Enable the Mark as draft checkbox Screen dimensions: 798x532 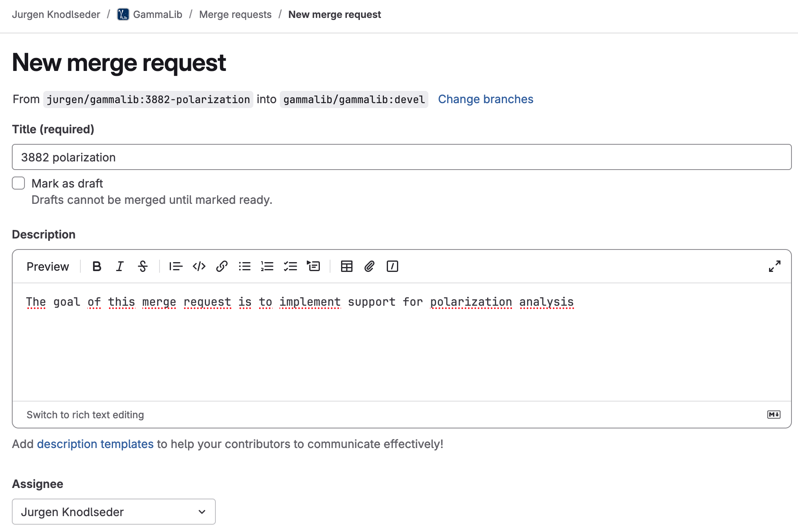click(x=18, y=183)
